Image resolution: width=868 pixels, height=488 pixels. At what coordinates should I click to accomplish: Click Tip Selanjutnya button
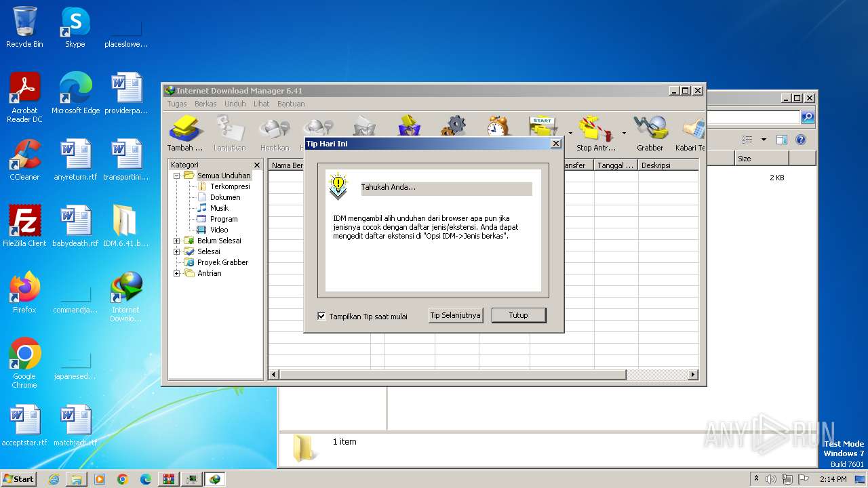pos(456,315)
